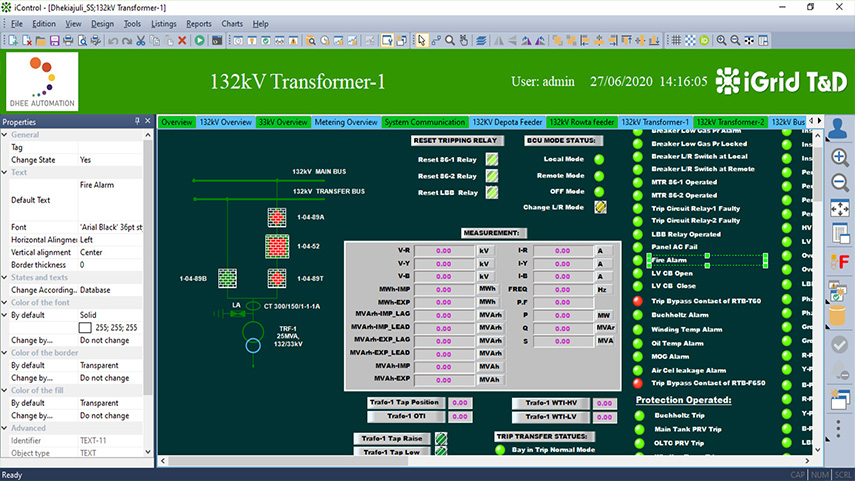The image size is (855, 481).
Task: Click the zoom out icon in top toolbar
Action: tap(735, 40)
